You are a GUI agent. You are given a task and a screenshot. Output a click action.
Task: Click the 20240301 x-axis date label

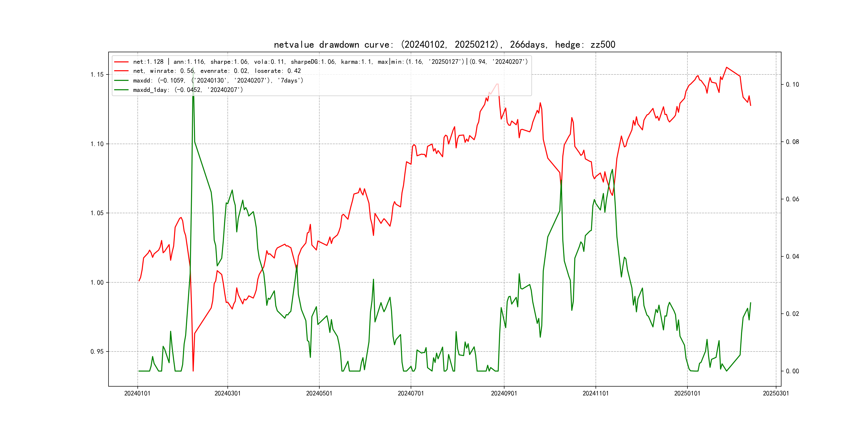pos(227,394)
